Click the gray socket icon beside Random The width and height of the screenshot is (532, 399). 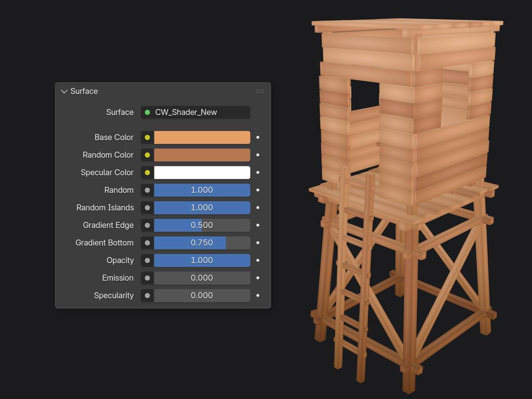(147, 190)
